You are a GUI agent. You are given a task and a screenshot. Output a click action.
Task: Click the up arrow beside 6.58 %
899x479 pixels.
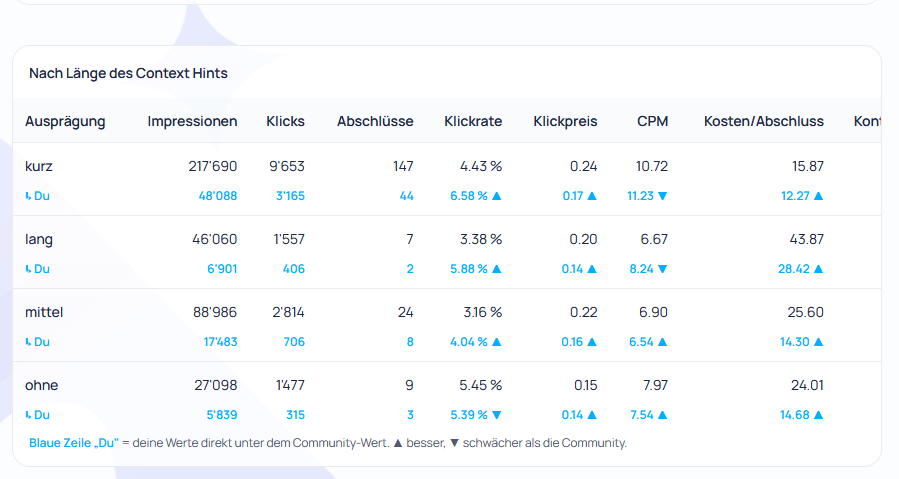pyautogui.click(x=497, y=196)
